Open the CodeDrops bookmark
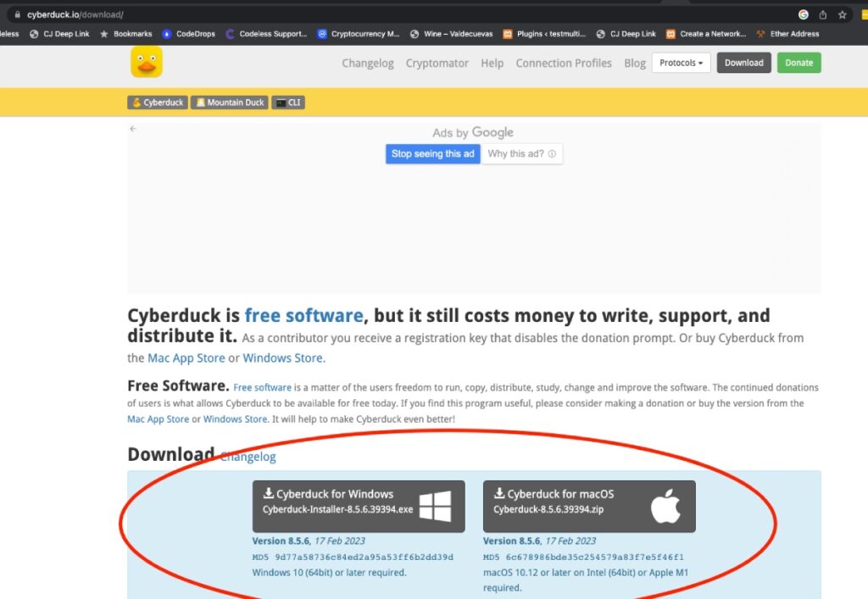 (x=188, y=34)
